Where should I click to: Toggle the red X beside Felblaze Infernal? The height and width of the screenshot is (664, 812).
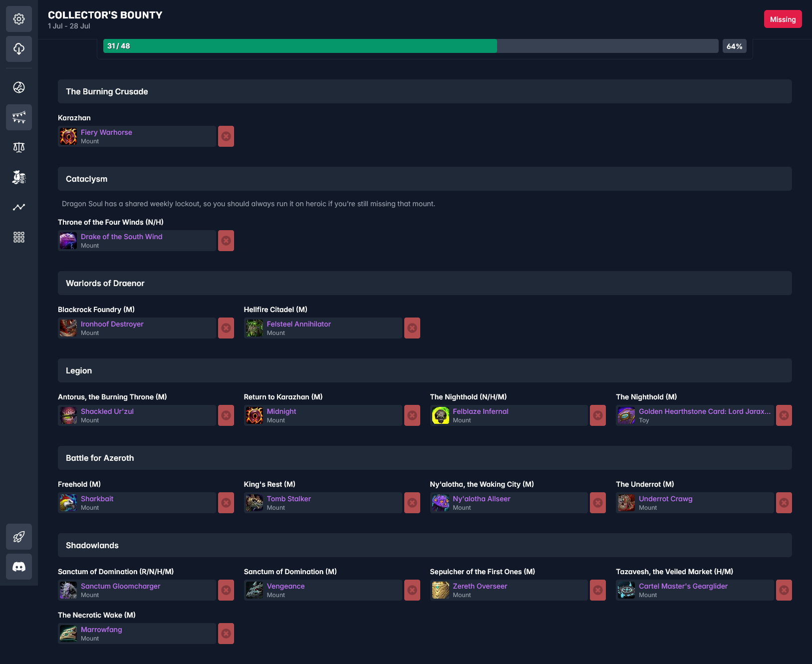point(598,415)
